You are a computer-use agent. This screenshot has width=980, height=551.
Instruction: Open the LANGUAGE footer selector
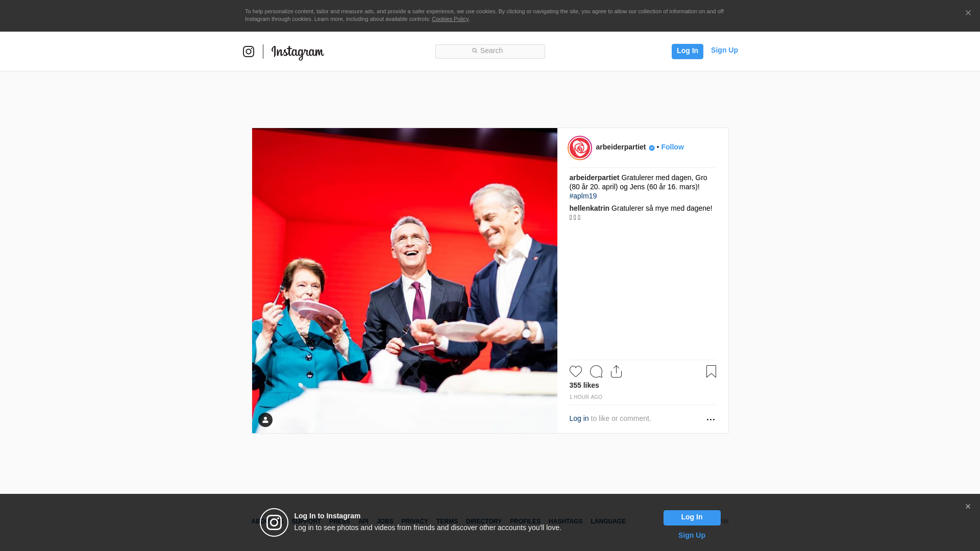(x=608, y=521)
